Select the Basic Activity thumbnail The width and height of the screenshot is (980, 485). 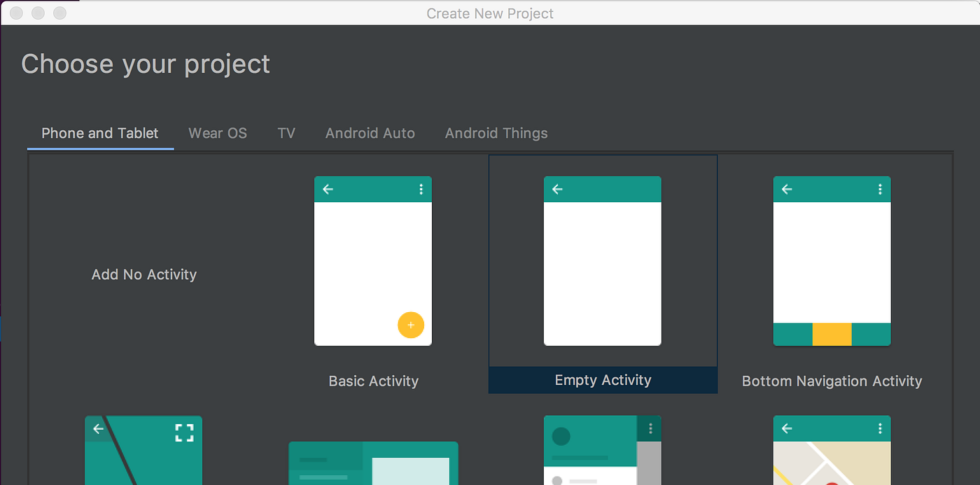(373, 261)
